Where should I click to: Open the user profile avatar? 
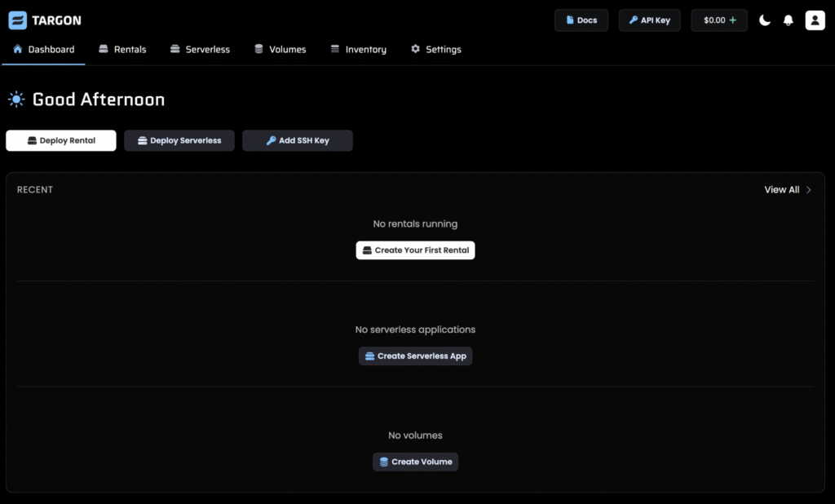point(815,20)
